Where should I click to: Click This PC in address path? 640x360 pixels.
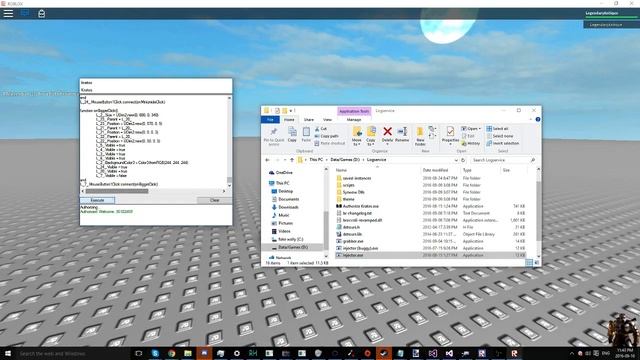(x=316, y=160)
